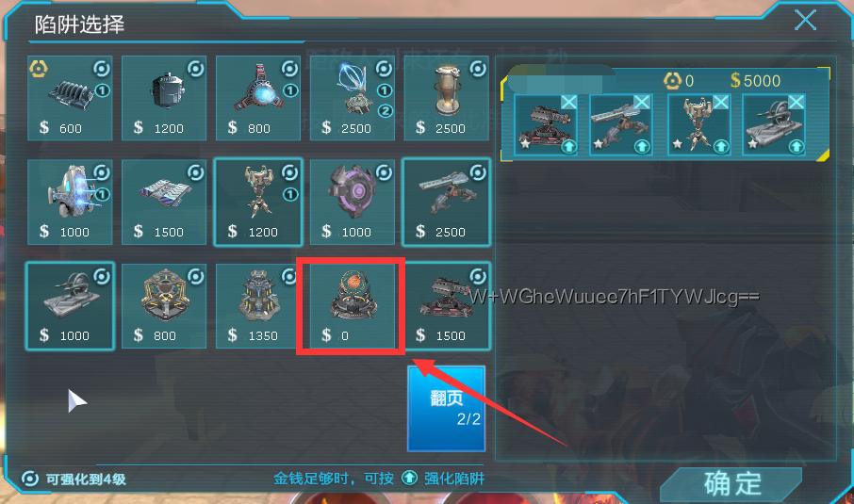Screen dimensions: 854x504
Task: Choose the $2500 rail gun trap
Action: (446, 202)
